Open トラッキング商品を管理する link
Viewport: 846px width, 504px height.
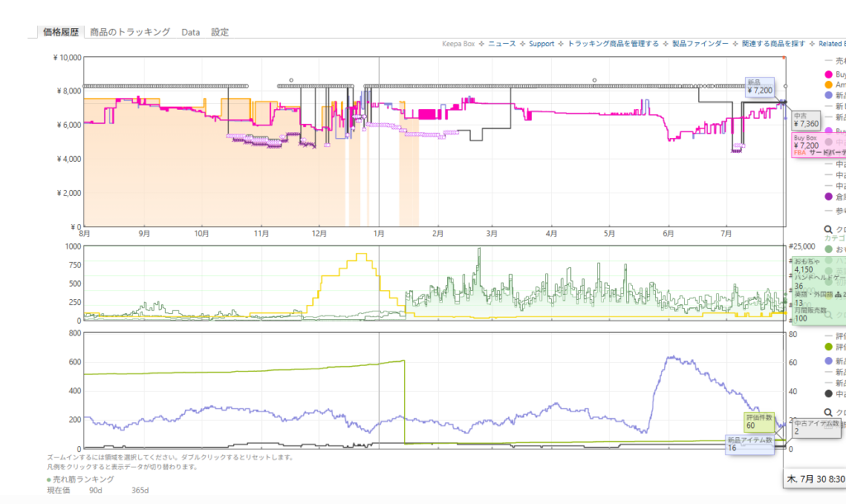point(613,44)
